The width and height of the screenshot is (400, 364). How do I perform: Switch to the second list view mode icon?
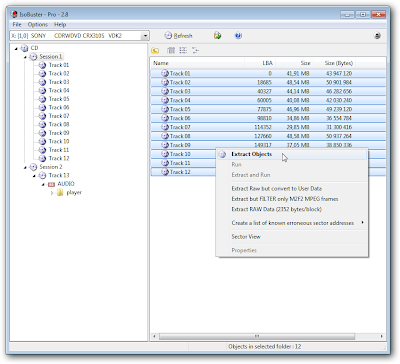[183, 50]
